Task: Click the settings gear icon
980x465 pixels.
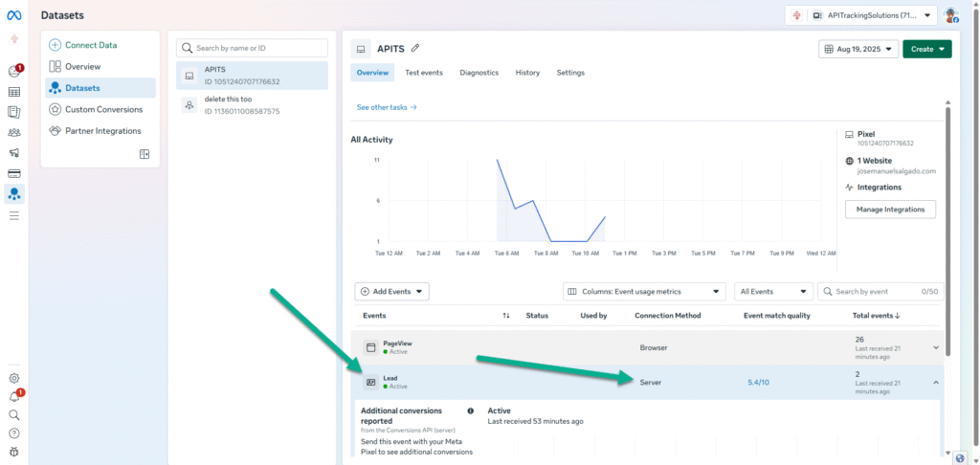Action: pos(14,378)
